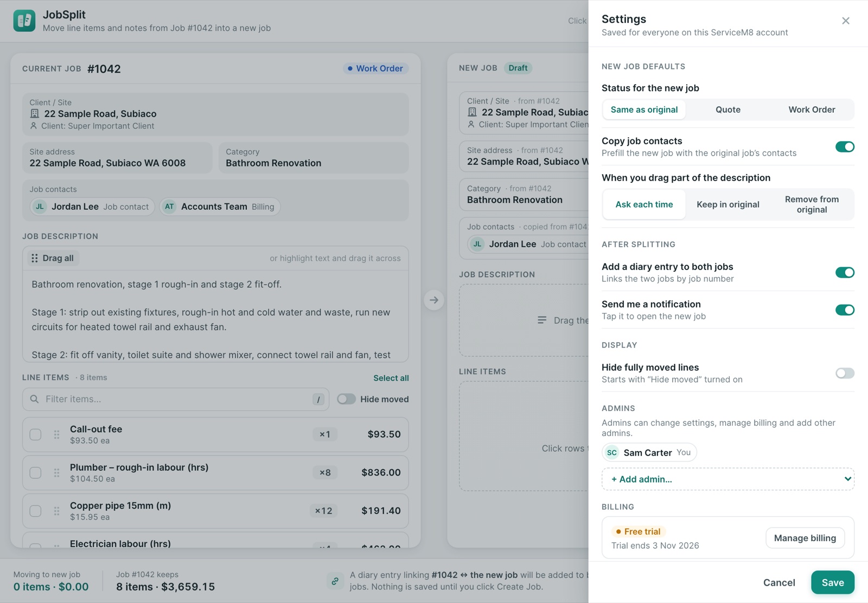Close the Settings panel with X icon

tap(845, 21)
